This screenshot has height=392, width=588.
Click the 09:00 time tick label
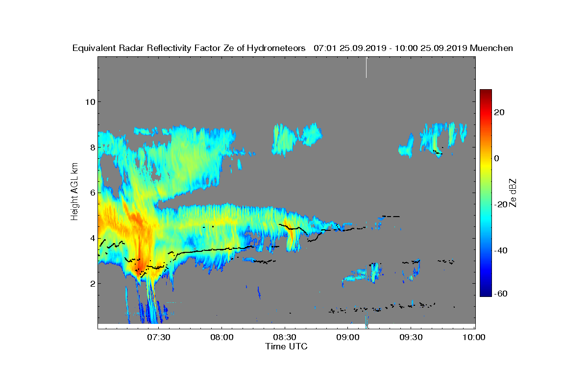click(348, 338)
